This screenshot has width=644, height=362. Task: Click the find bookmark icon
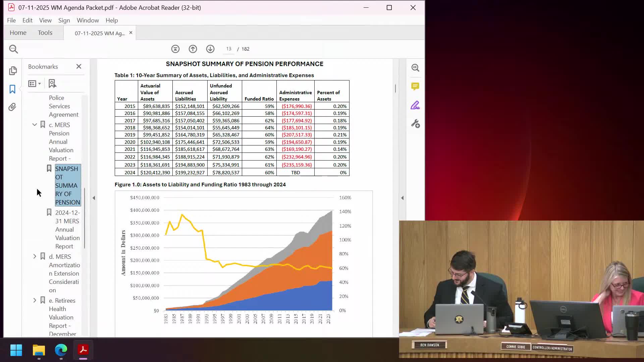(x=52, y=83)
